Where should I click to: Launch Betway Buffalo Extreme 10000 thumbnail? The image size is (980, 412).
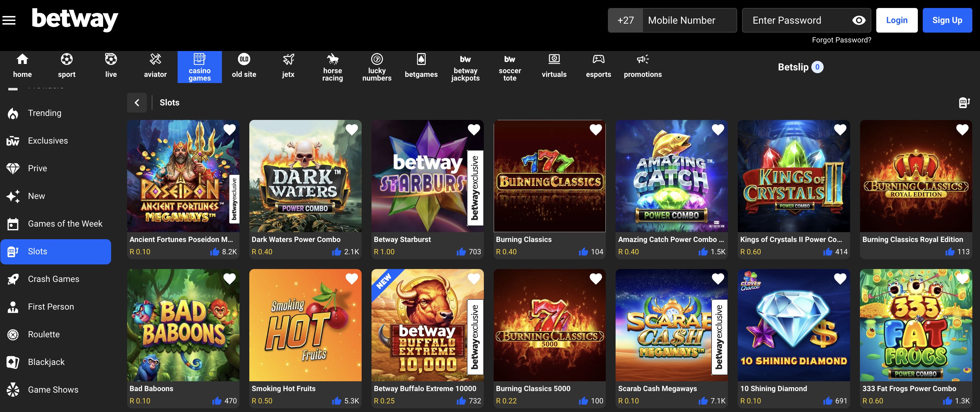pyautogui.click(x=427, y=325)
